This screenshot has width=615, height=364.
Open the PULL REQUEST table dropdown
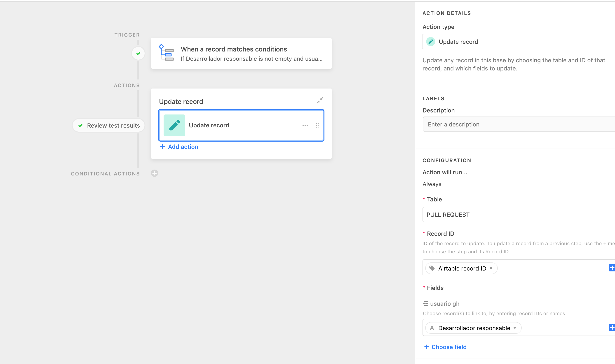coord(519,215)
